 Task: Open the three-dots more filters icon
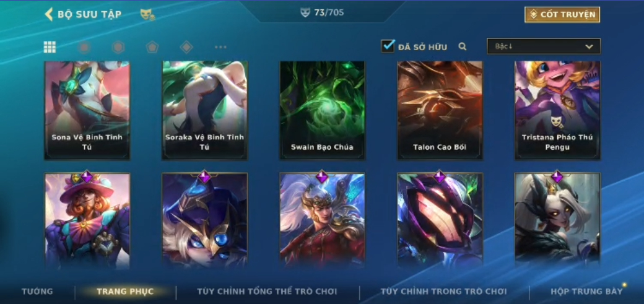tap(220, 47)
